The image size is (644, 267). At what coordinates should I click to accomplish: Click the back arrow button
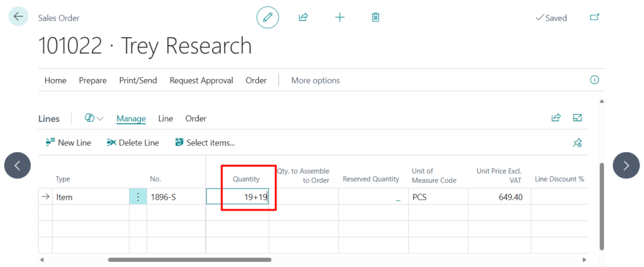[x=18, y=17]
